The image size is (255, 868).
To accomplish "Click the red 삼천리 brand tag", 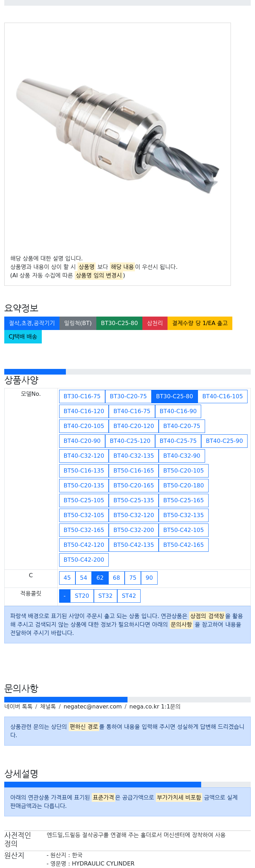I will tap(155, 323).
